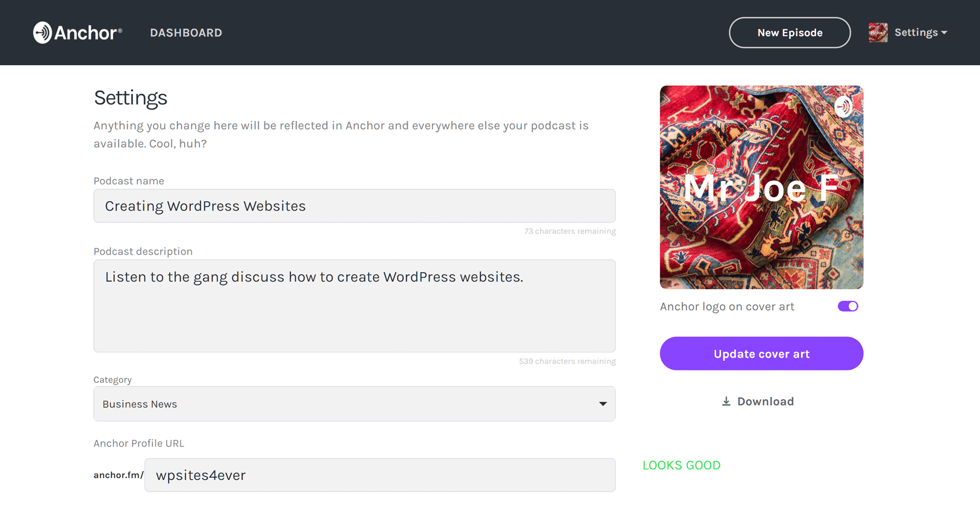Expand the Settings caret arrow
980x512 pixels.
944,33
